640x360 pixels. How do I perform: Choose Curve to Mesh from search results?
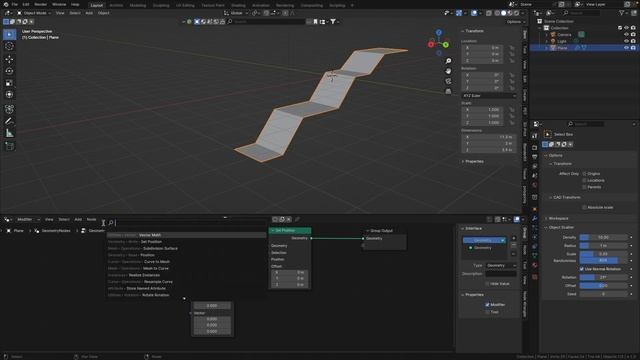[187, 262]
